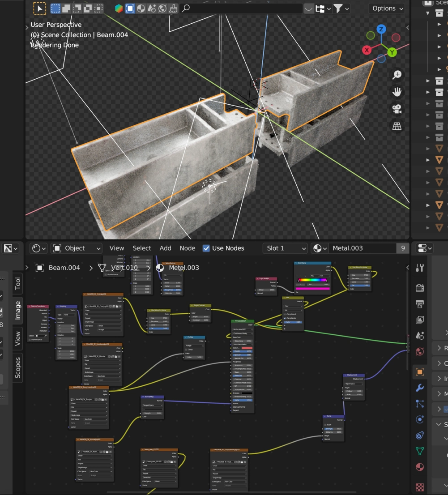Open the Material properties tab
Screen dimensions: 448x495
420,467
